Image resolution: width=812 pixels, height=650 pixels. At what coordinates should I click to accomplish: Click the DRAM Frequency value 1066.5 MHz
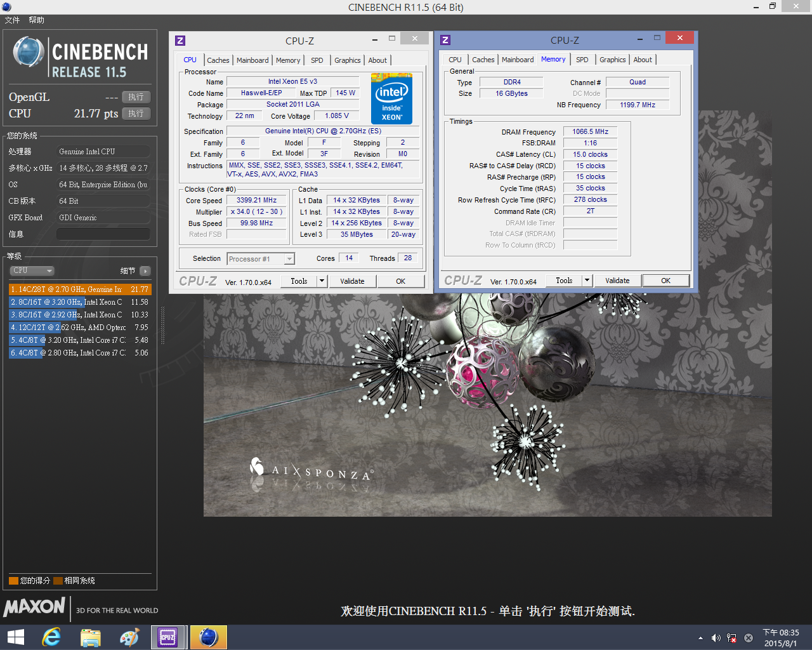590,132
